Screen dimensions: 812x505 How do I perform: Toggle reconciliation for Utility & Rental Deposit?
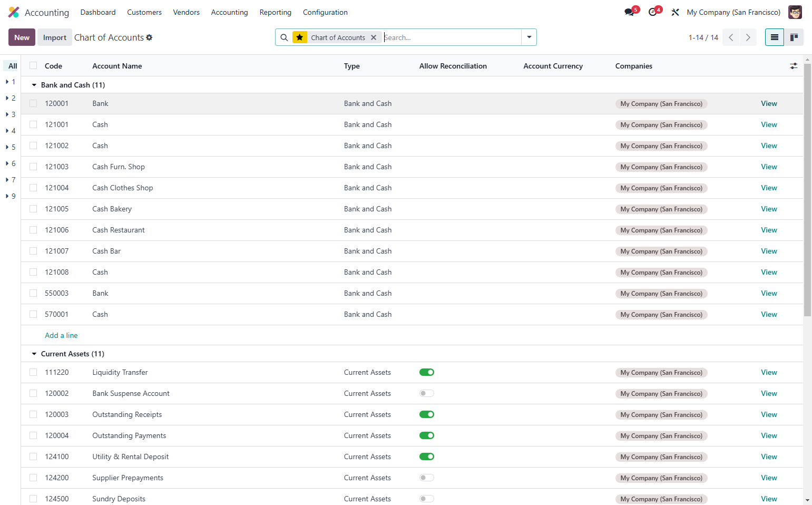(427, 457)
